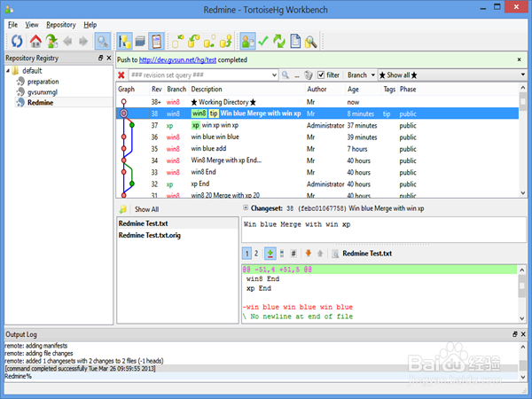Click the Phase column header

point(408,90)
